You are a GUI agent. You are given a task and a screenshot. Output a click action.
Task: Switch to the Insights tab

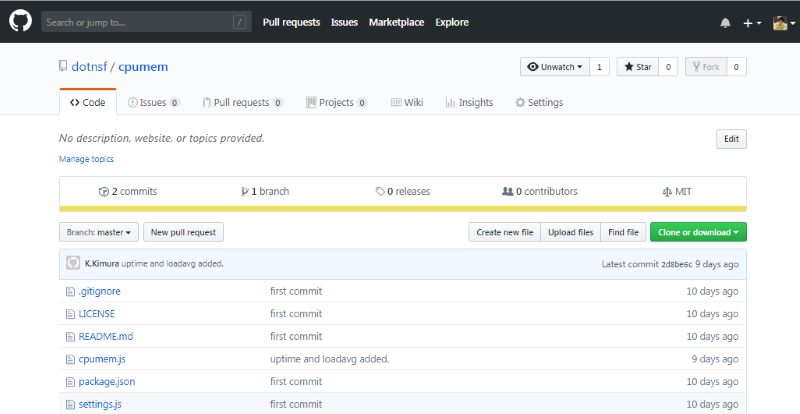coord(469,102)
